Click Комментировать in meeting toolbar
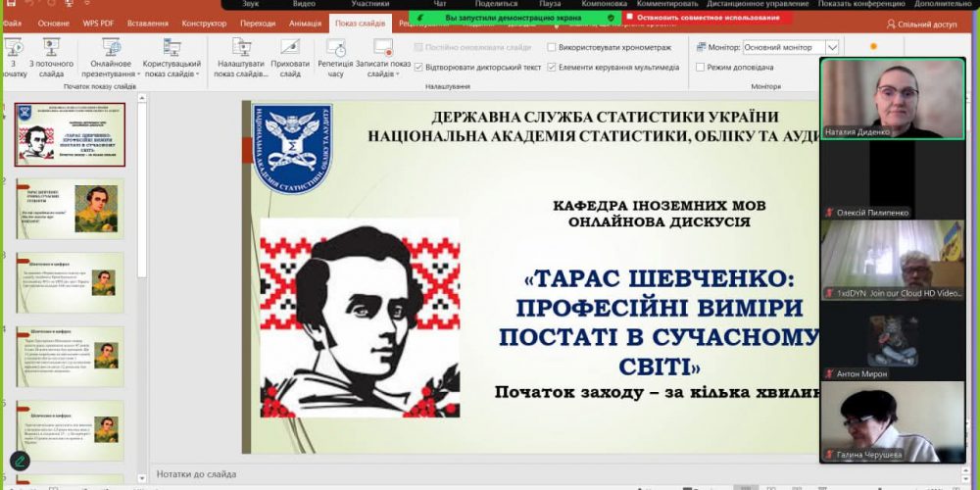 pos(667,4)
